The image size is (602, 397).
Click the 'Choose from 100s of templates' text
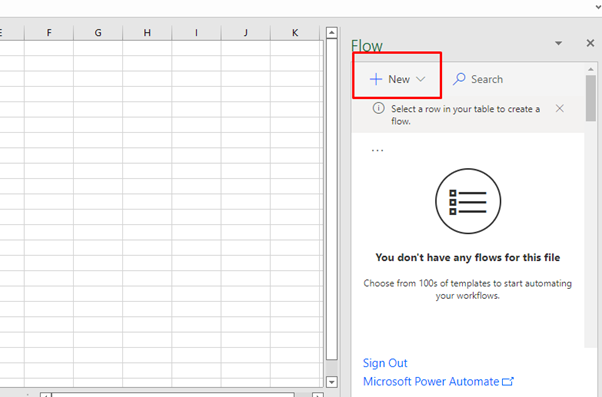[468, 289]
